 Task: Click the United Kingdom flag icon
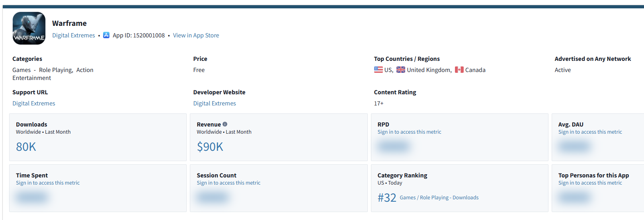[x=401, y=70]
